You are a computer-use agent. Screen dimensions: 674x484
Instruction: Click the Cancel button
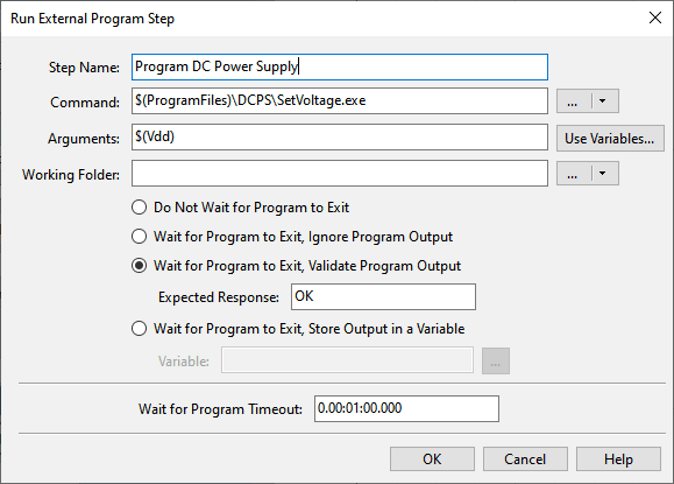coord(525,459)
